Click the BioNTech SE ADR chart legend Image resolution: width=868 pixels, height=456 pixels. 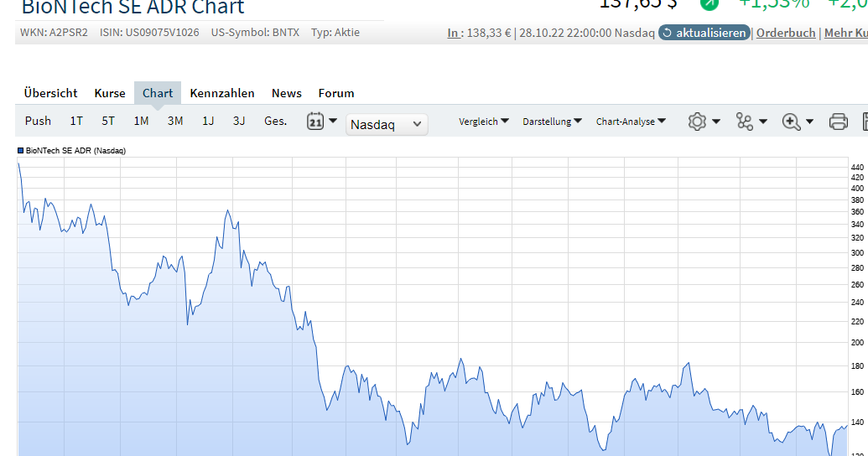pos(75,151)
